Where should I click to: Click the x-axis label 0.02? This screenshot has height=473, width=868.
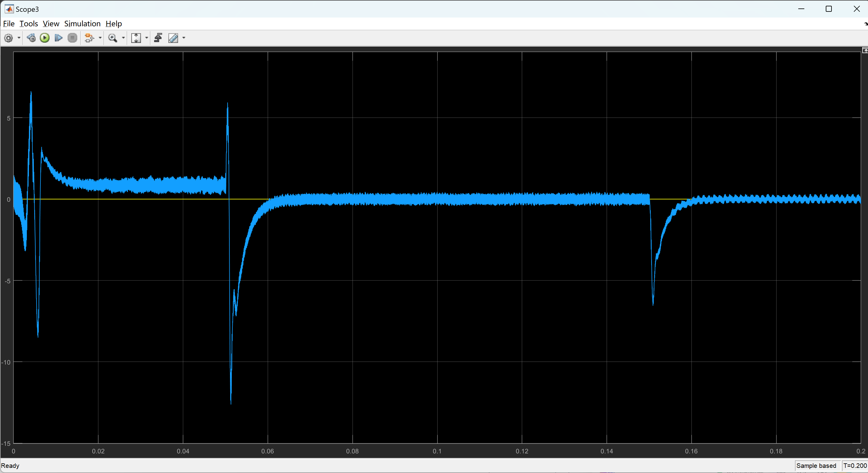(98, 451)
